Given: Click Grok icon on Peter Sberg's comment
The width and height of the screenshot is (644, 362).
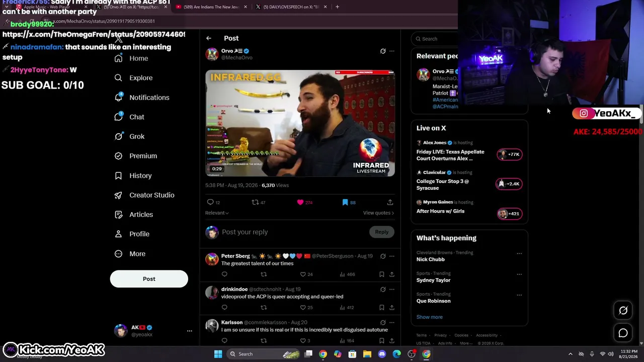Looking at the screenshot, I should [x=383, y=256].
